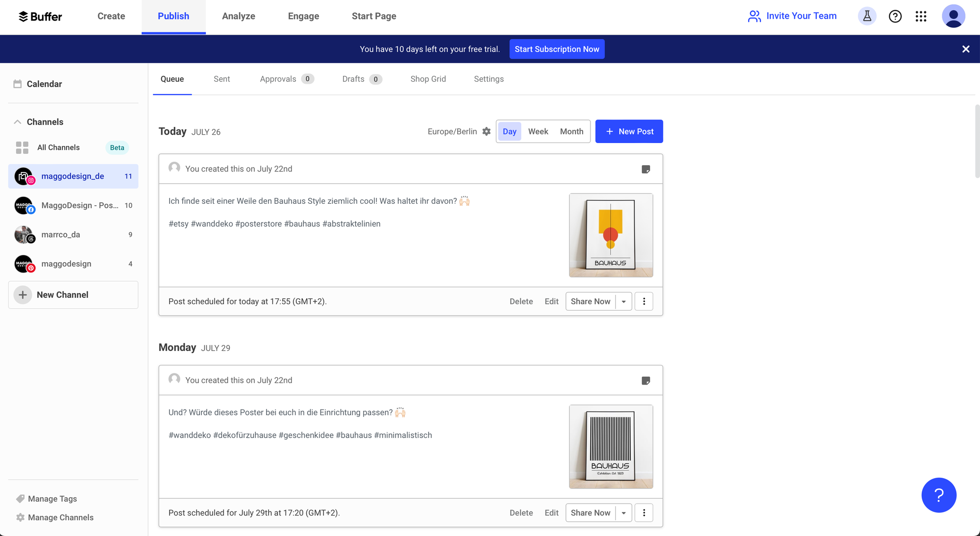Switch view to Day

(509, 131)
